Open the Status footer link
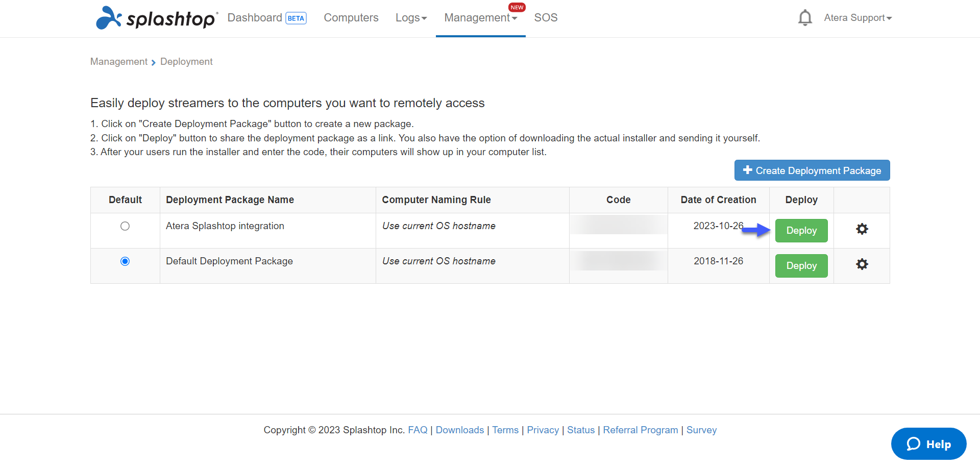 581,430
